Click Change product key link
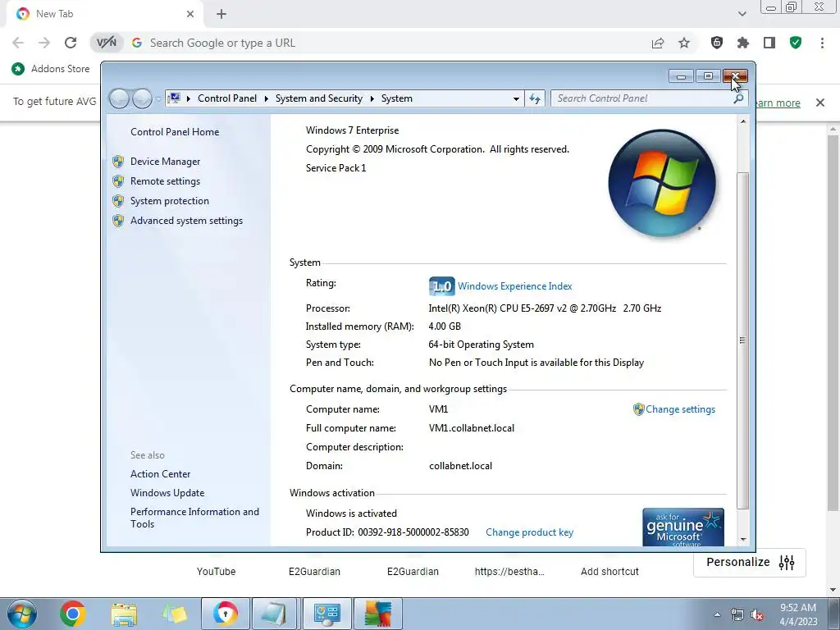The width and height of the screenshot is (840, 630). click(x=529, y=532)
